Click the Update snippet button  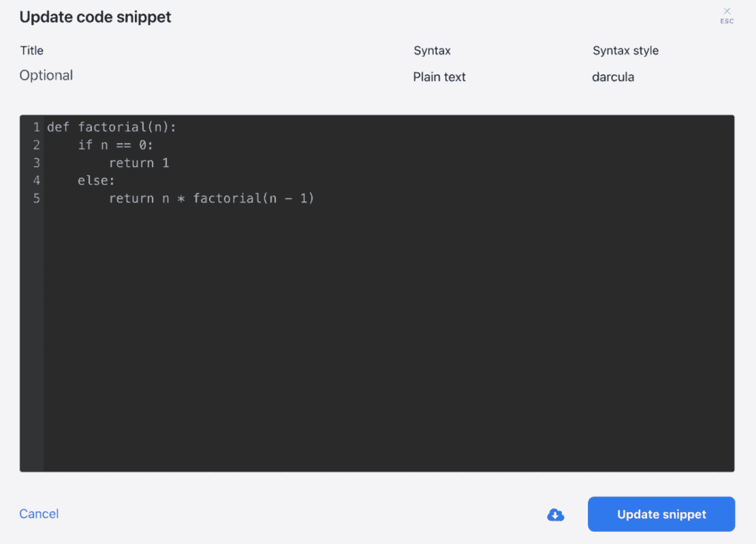(660, 514)
